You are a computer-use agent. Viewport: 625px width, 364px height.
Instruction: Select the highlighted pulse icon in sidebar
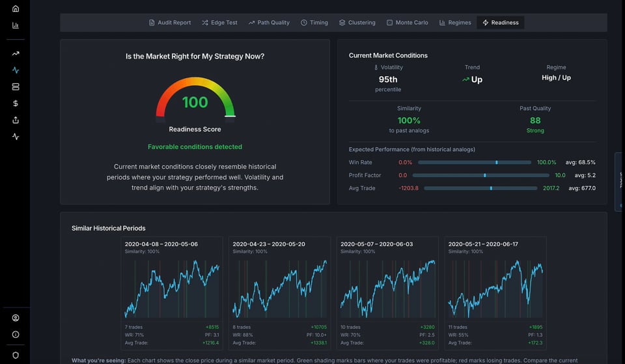pyautogui.click(x=16, y=70)
